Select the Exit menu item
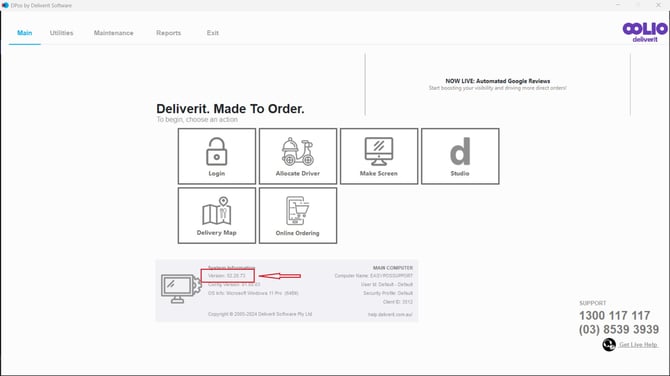The height and width of the screenshot is (376, 670). coord(212,33)
